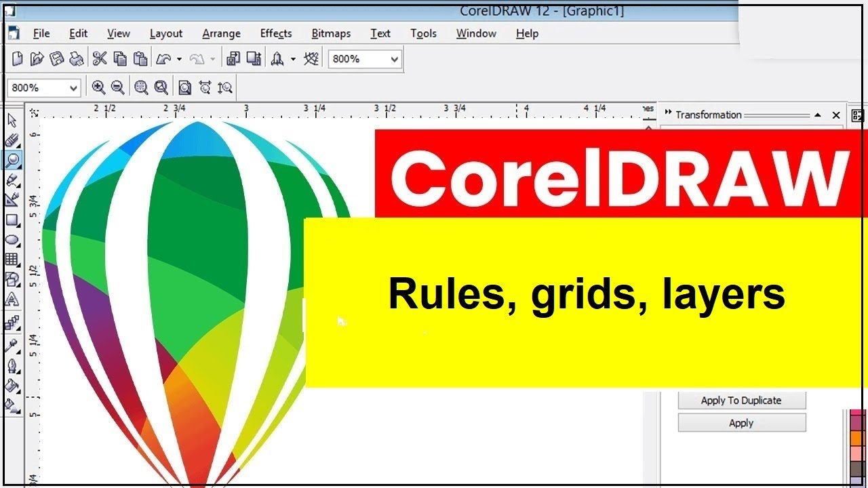Click the Zoom Out magnifier icon
This screenshot has width=868, height=488.
117,87
